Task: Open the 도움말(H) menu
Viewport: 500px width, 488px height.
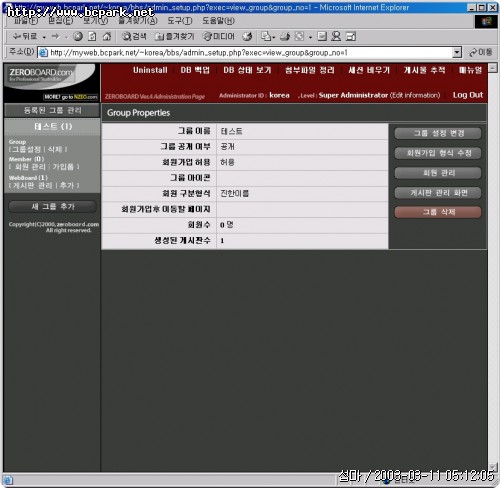Action: [218, 21]
